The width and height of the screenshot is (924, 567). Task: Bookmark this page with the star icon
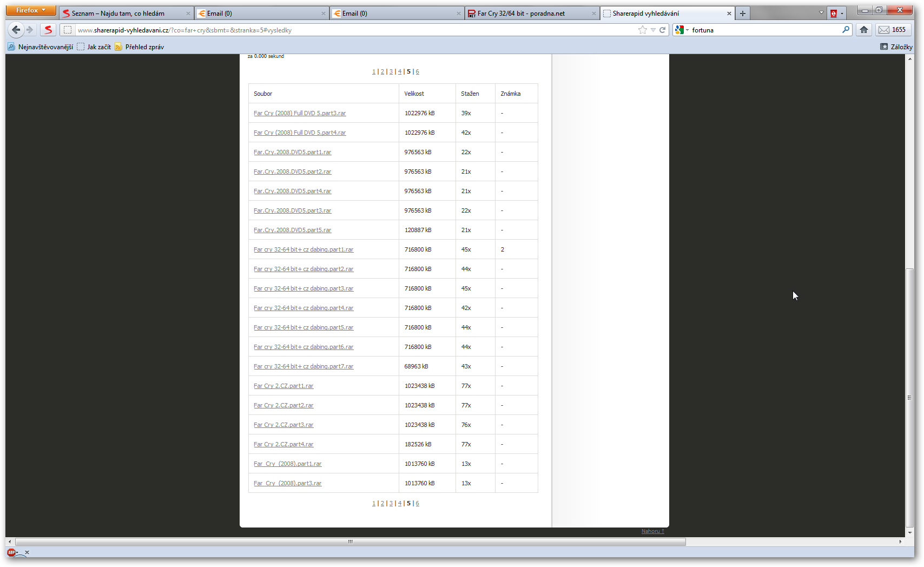point(642,30)
